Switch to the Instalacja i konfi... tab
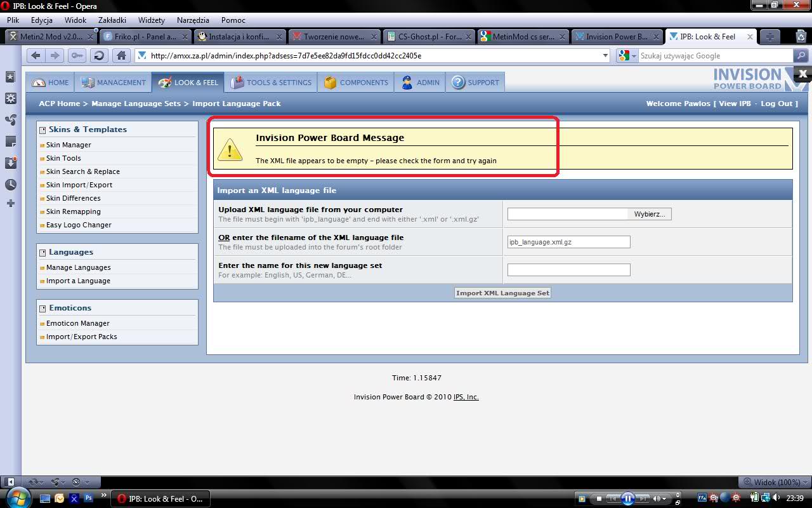 point(239,37)
